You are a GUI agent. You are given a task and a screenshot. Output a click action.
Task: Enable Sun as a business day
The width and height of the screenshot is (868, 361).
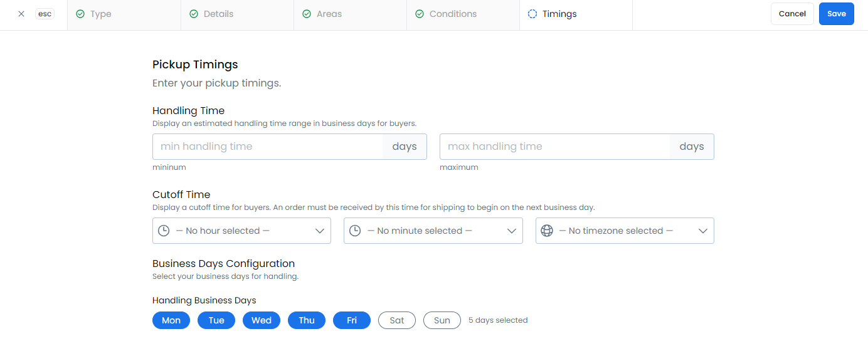442,320
